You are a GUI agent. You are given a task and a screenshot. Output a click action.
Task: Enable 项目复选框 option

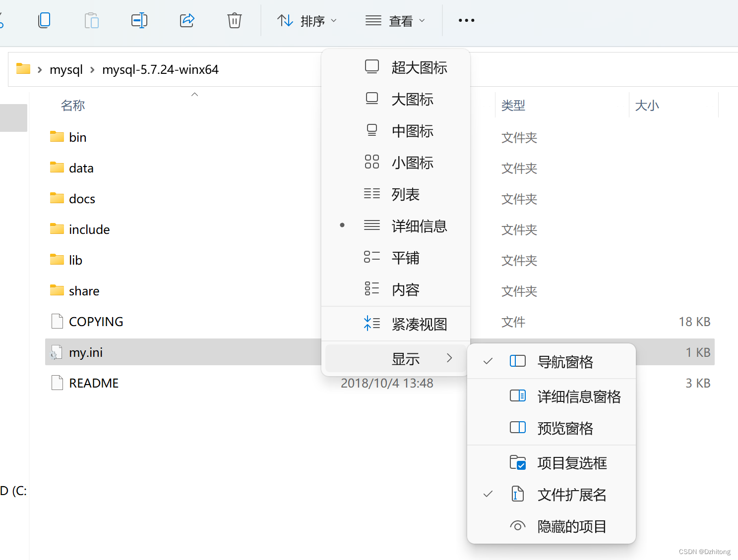pyautogui.click(x=572, y=462)
